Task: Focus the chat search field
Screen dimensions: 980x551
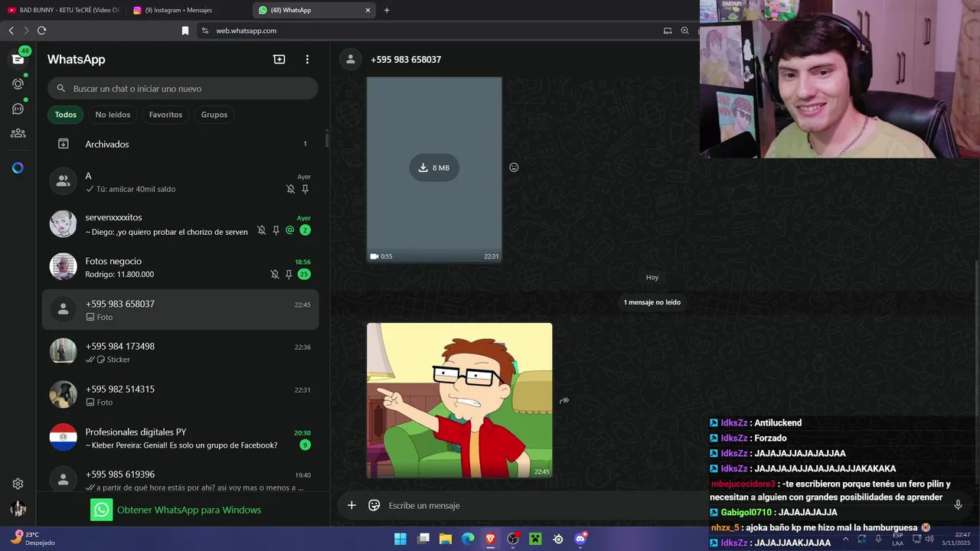Action: 183,89
